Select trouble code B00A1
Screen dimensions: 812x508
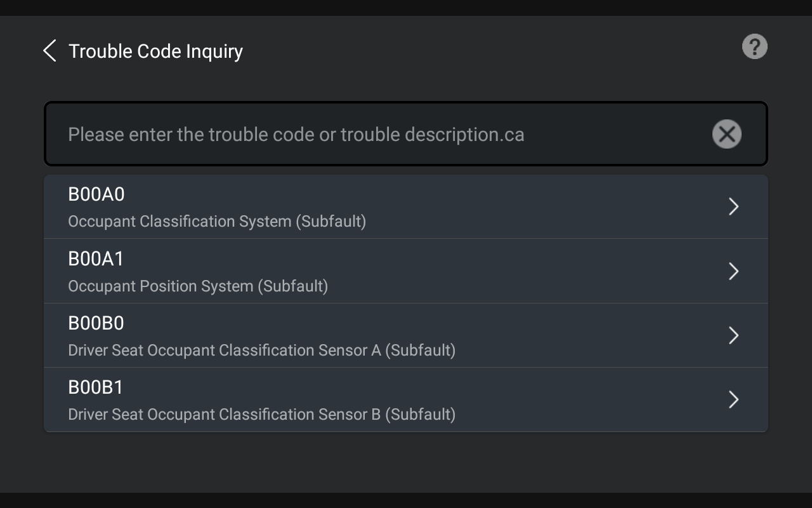coord(96,258)
